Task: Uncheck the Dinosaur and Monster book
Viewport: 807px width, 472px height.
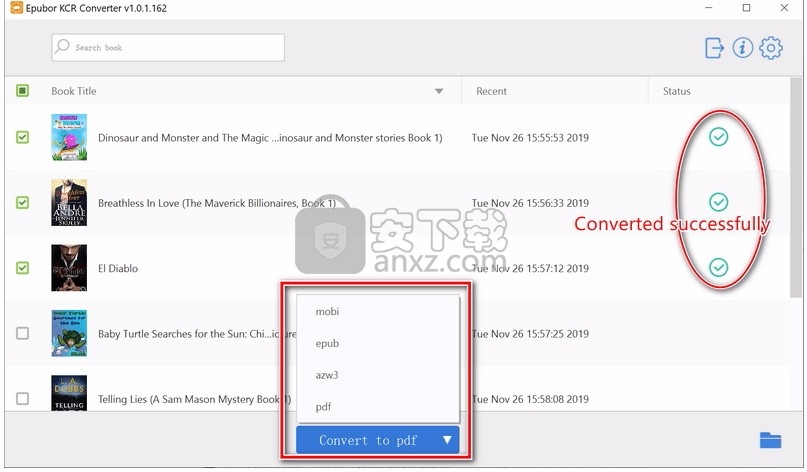Action: [22, 137]
